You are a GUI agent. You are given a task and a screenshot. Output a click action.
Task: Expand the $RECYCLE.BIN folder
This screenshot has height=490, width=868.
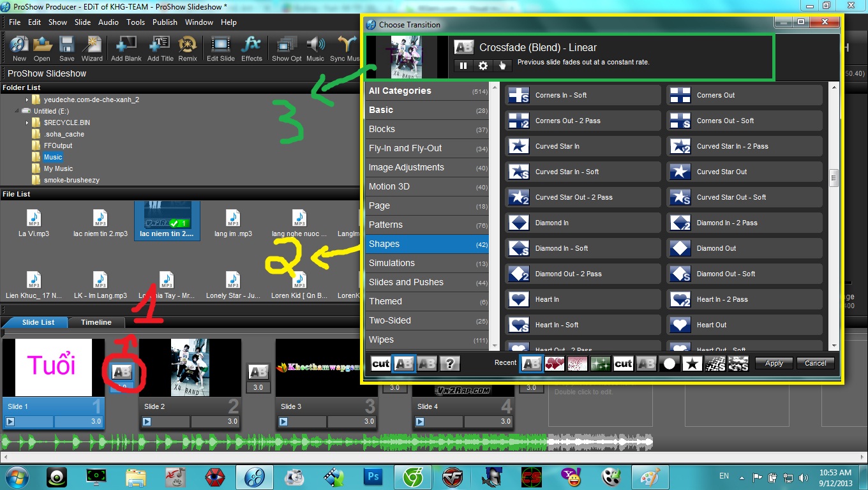point(27,122)
